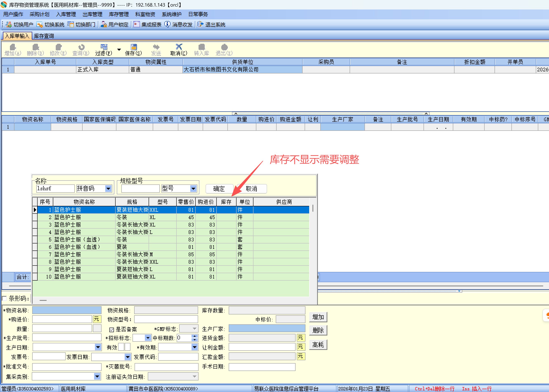
Task: Click the Cancel (取消) X icon
Action: [179, 47]
